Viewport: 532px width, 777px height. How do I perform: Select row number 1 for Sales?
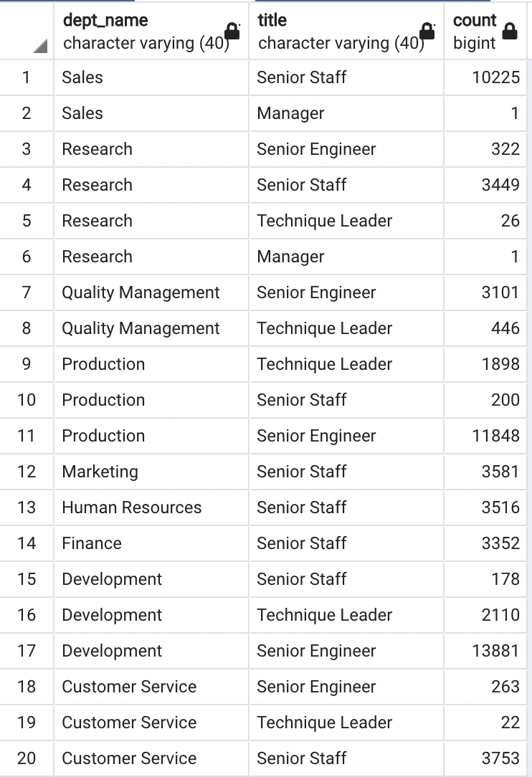click(27, 77)
